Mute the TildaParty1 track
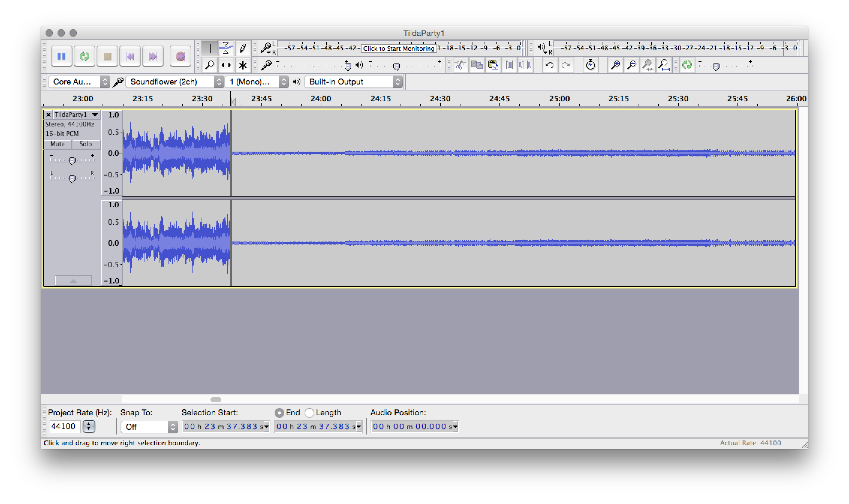This screenshot has height=504, width=849. (x=58, y=144)
